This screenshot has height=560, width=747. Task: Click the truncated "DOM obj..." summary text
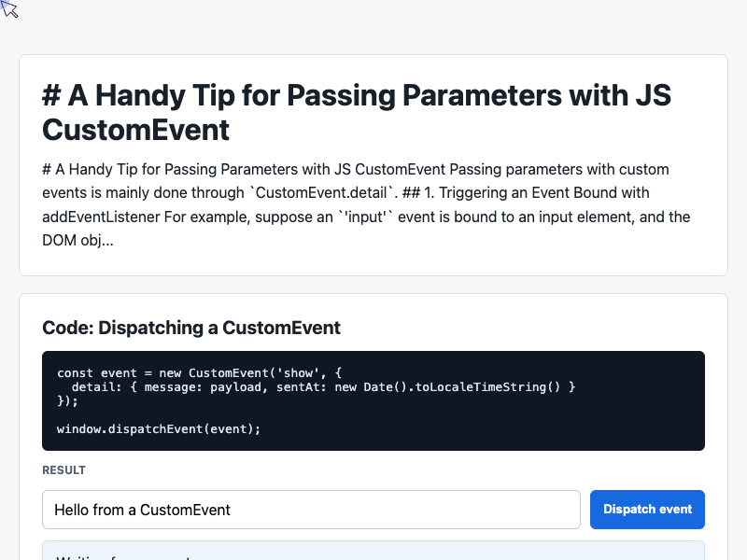click(x=78, y=240)
